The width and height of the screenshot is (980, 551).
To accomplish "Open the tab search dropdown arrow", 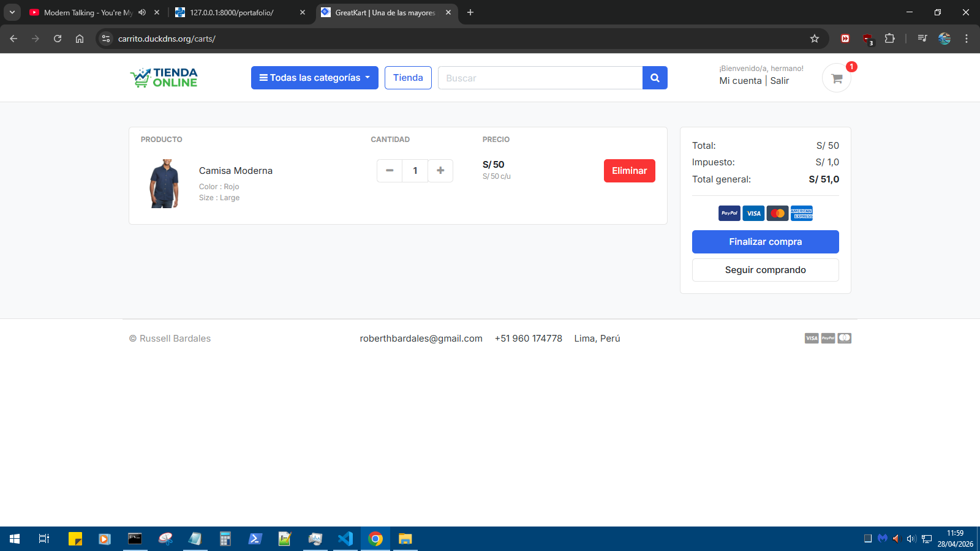I will (12, 12).
